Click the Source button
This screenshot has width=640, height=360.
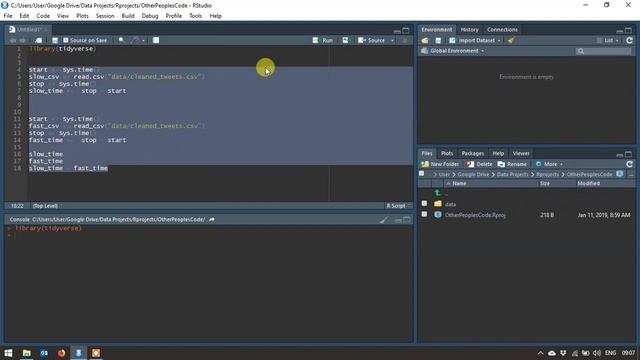click(x=372, y=40)
